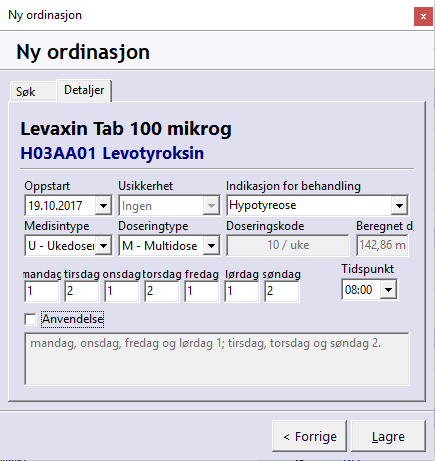Screen dimensions: 435x461
Task: Switch to the Søk tab
Action: tap(33, 91)
